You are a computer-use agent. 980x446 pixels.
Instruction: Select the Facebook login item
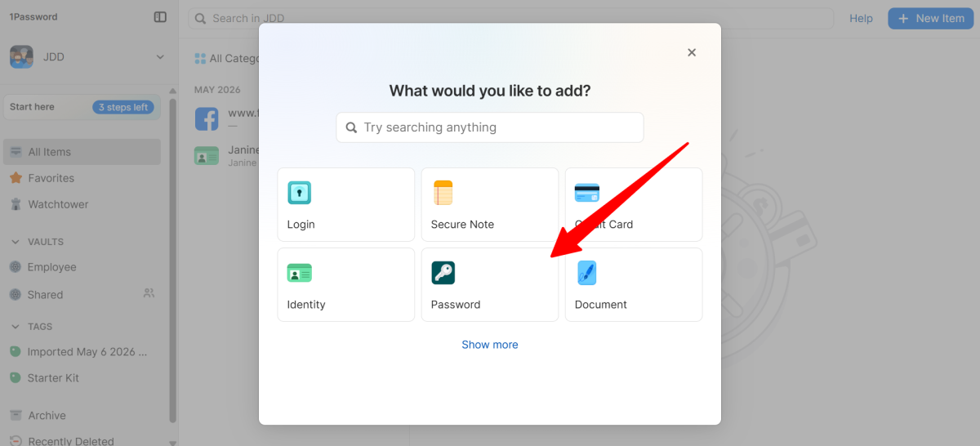click(227, 119)
